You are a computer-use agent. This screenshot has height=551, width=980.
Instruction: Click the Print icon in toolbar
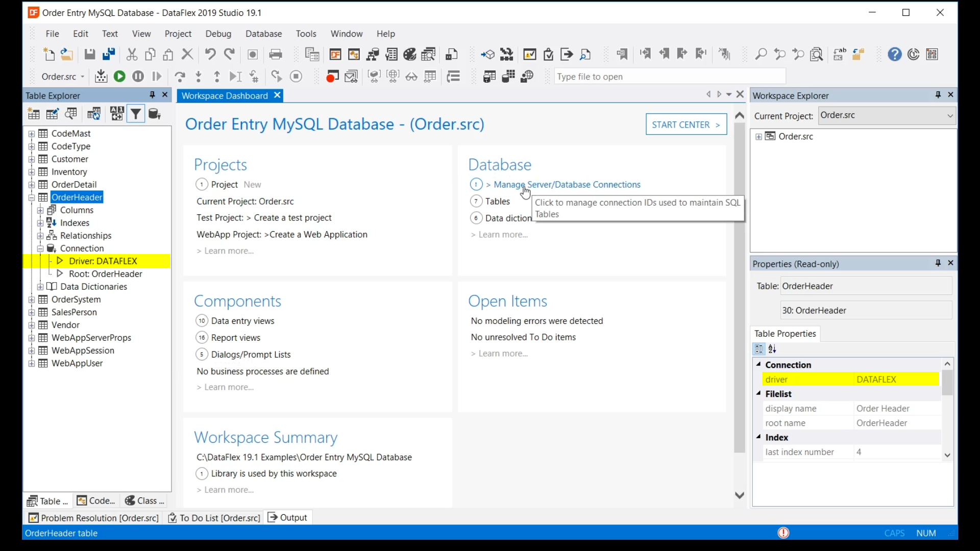[276, 54]
